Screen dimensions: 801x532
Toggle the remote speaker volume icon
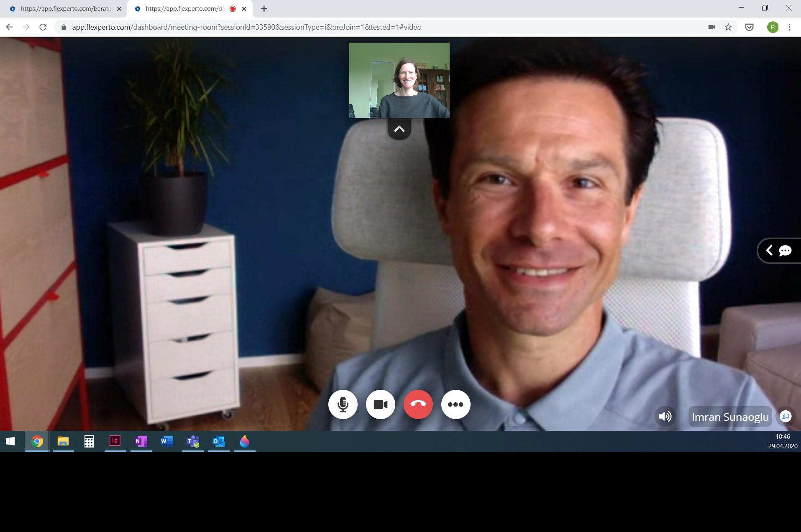[x=665, y=417]
